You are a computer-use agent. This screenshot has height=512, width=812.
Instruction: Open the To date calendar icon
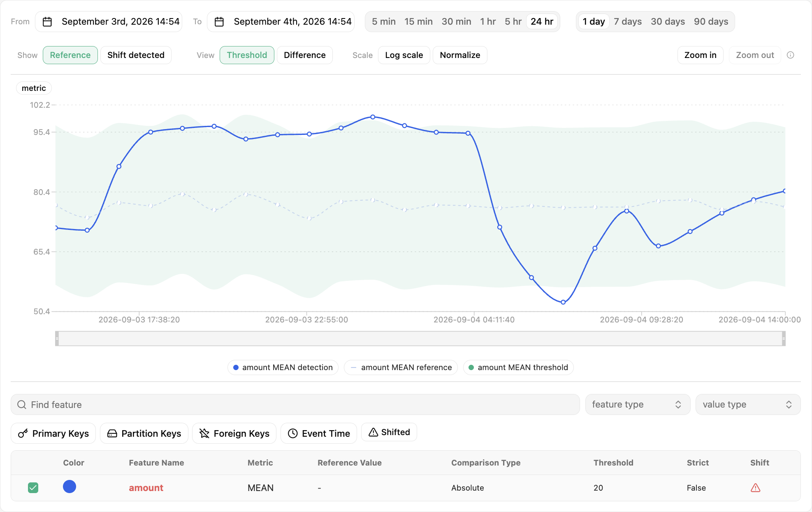coord(219,22)
